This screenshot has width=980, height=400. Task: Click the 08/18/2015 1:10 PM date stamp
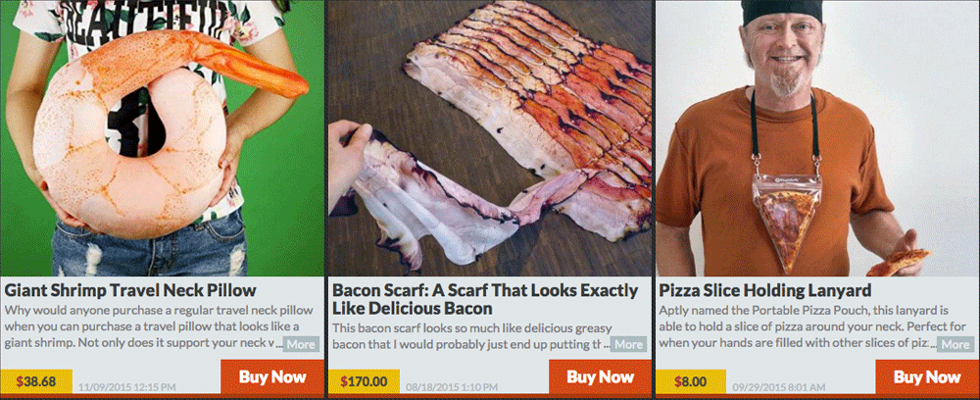coord(454,387)
